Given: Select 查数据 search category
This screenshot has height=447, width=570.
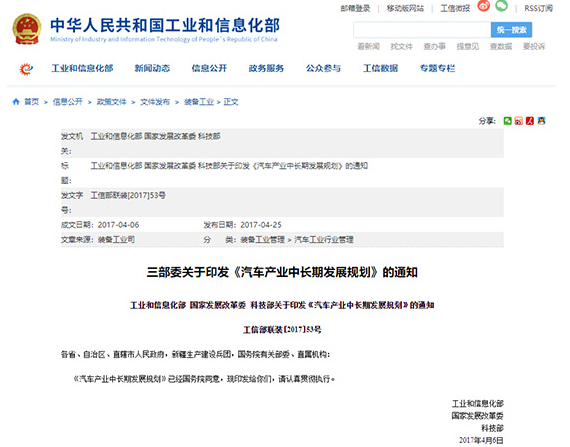Looking at the screenshot, I should tap(501, 47).
